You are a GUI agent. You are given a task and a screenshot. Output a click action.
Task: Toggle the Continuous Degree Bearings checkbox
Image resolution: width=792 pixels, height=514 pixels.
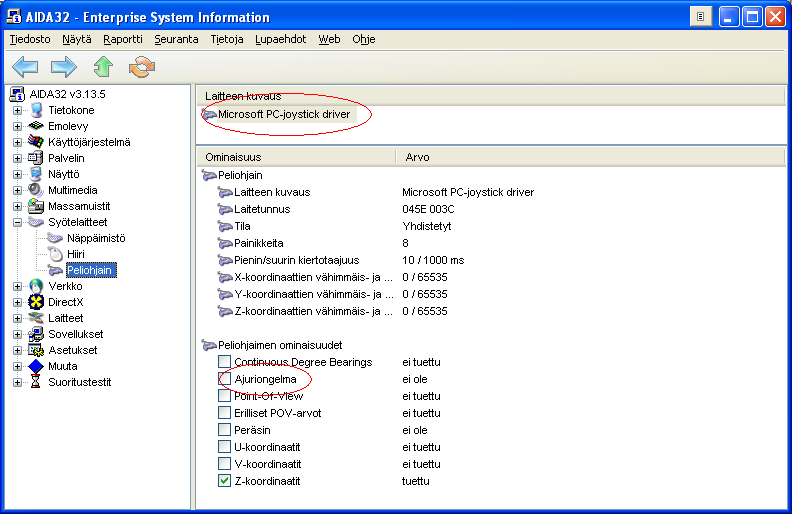pyautogui.click(x=225, y=362)
